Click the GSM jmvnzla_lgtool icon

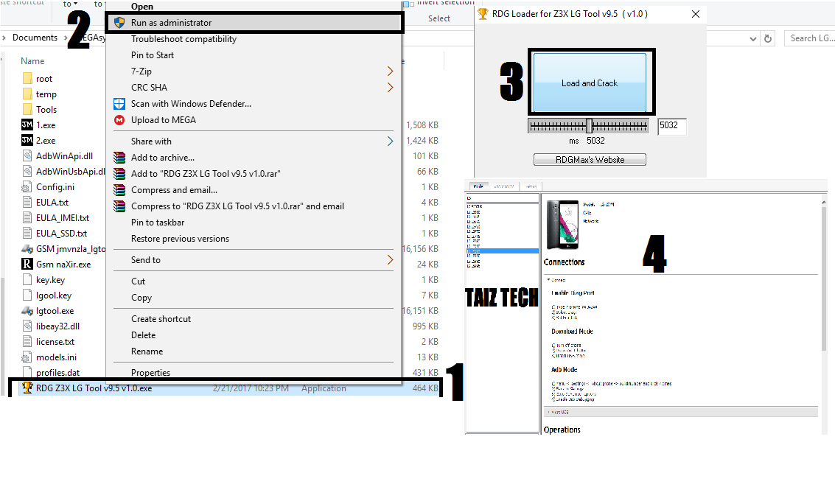[27, 248]
